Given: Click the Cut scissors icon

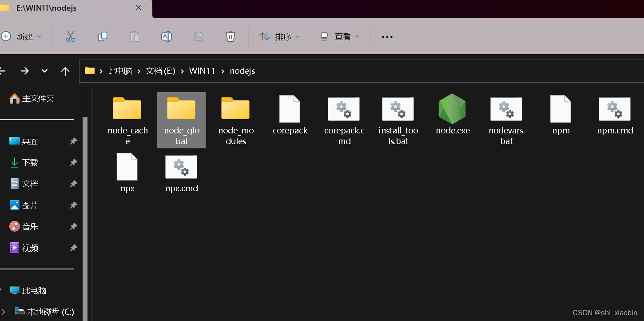Looking at the screenshot, I should tap(71, 36).
